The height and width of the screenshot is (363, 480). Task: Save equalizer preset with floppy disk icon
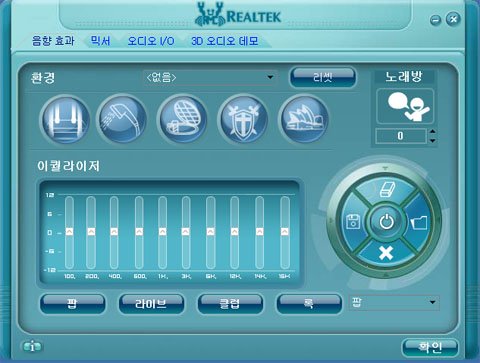coord(353,221)
